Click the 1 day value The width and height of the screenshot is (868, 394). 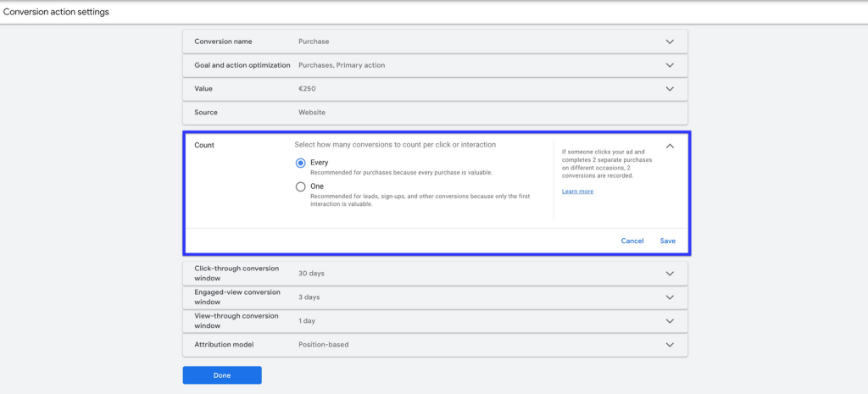click(x=307, y=321)
